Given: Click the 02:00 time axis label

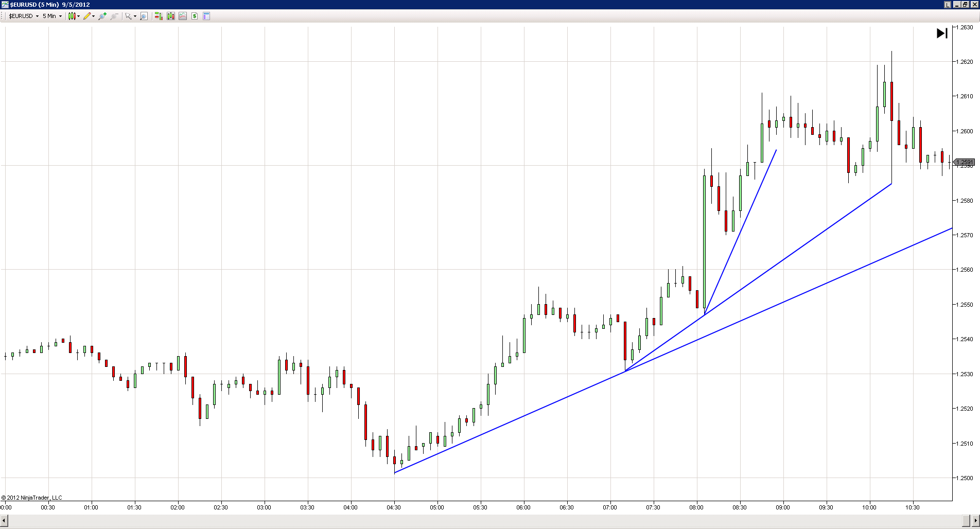Looking at the screenshot, I should (x=178, y=507).
